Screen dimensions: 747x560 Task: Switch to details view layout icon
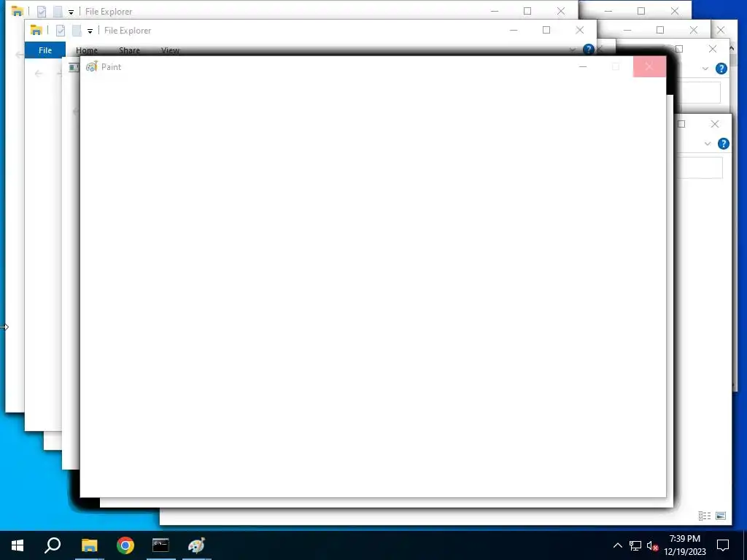(x=705, y=516)
